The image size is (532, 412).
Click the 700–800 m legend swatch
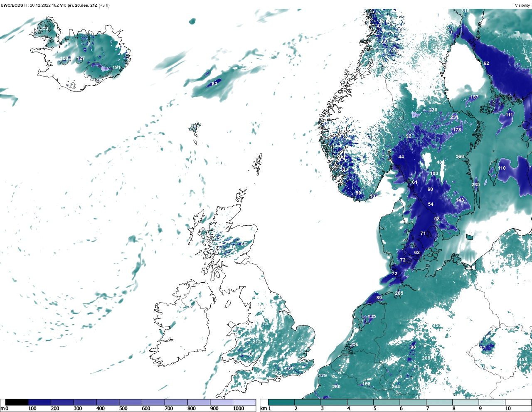176,402
